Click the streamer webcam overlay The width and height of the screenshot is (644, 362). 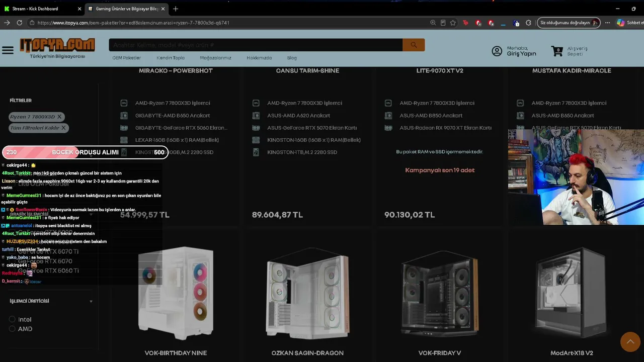click(x=576, y=177)
